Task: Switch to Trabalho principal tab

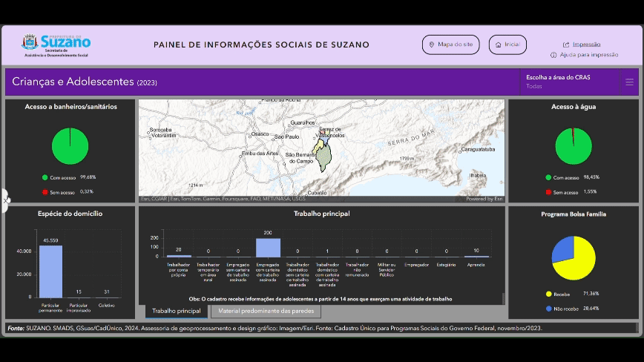Action: [177, 311]
